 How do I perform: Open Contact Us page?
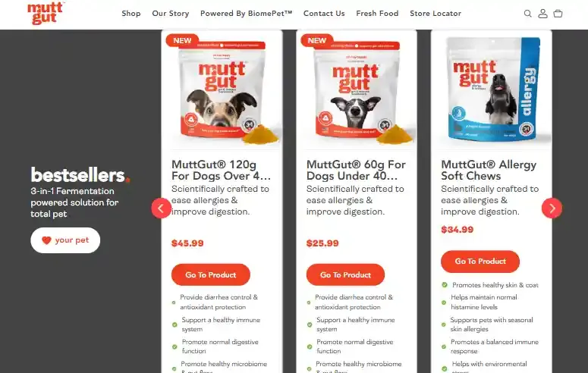(324, 14)
